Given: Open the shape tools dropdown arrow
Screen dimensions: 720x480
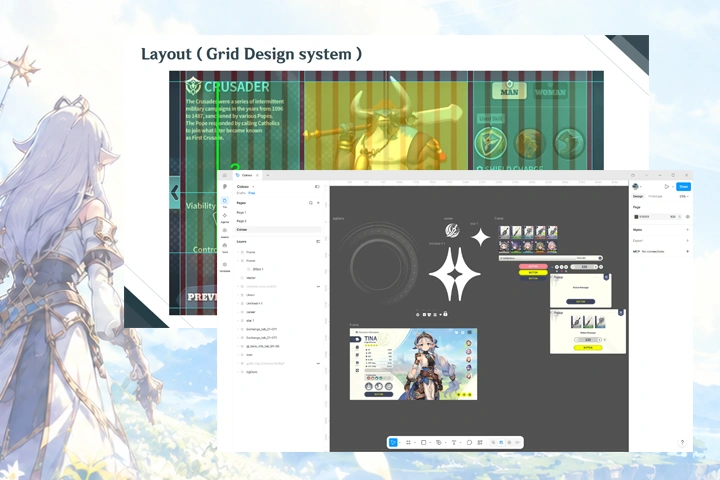Looking at the screenshot, I should pos(430,443).
